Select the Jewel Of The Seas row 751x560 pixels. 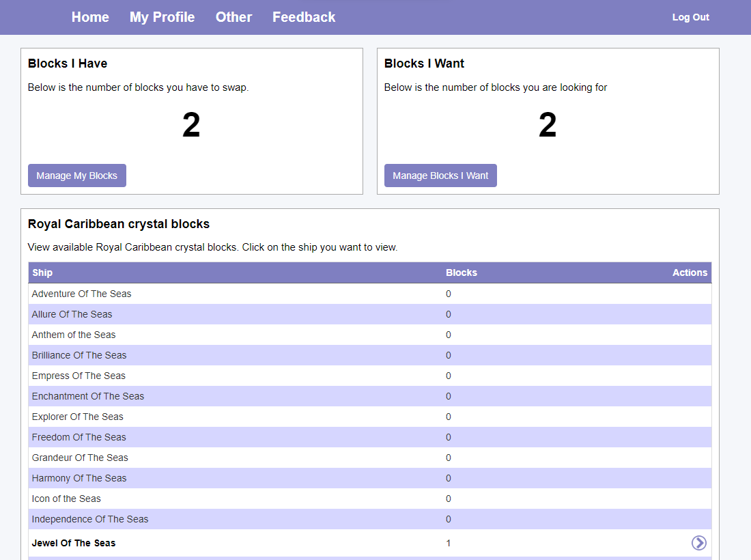[x=74, y=543]
